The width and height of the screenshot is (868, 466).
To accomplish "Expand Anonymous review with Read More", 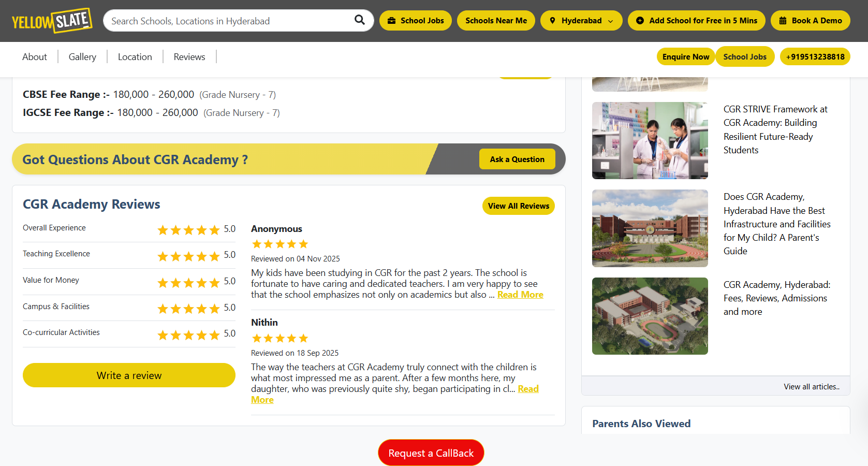I will [x=520, y=295].
